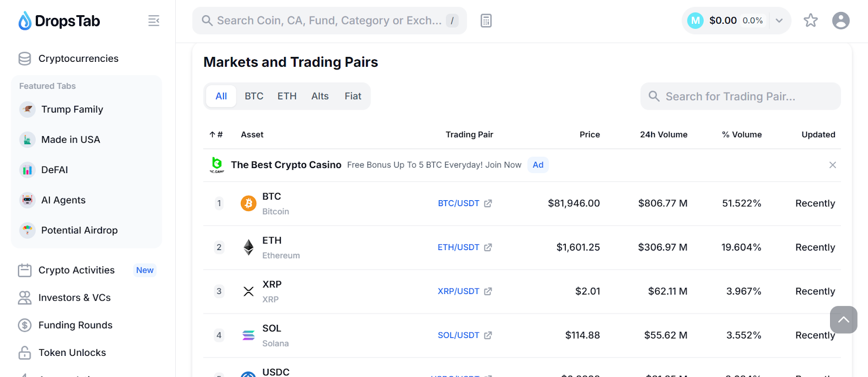This screenshot has height=377, width=868.
Task: Select the Fiat pairs tab
Action: click(x=353, y=96)
